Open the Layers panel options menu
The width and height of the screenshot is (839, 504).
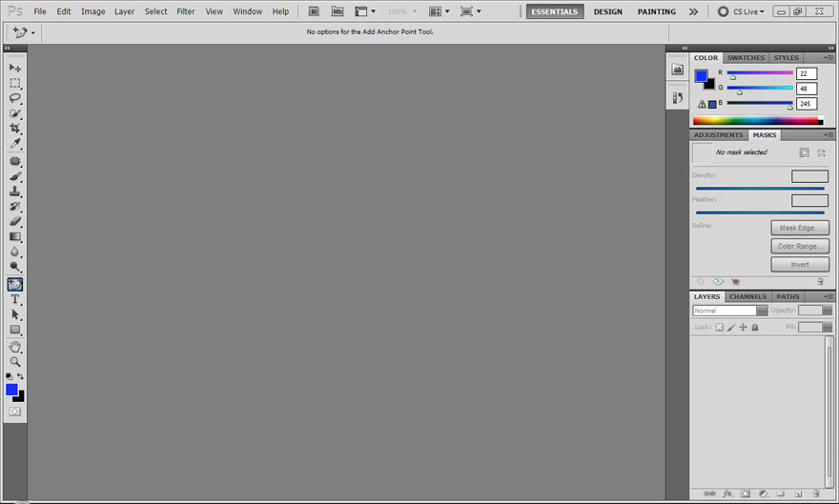(x=829, y=296)
